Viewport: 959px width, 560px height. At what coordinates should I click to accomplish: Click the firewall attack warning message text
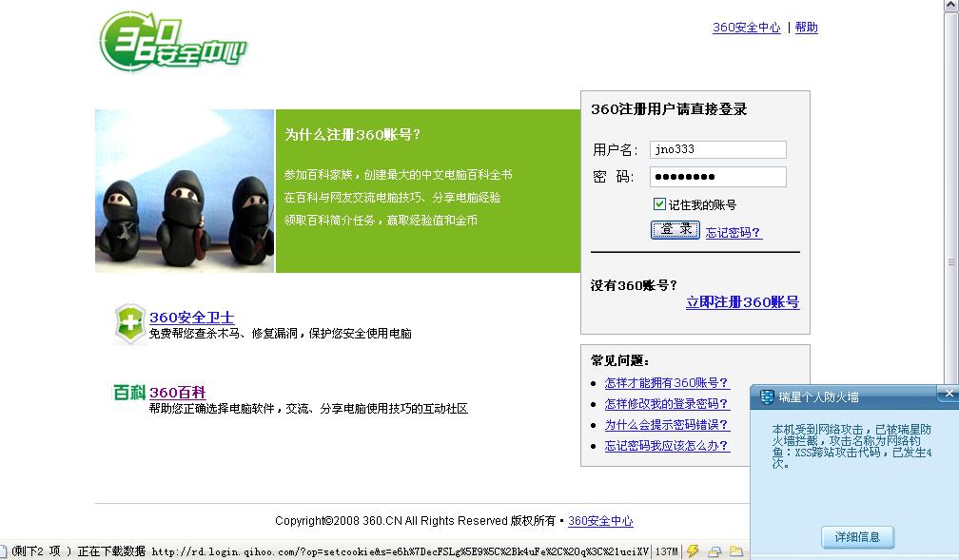[851, 446]
